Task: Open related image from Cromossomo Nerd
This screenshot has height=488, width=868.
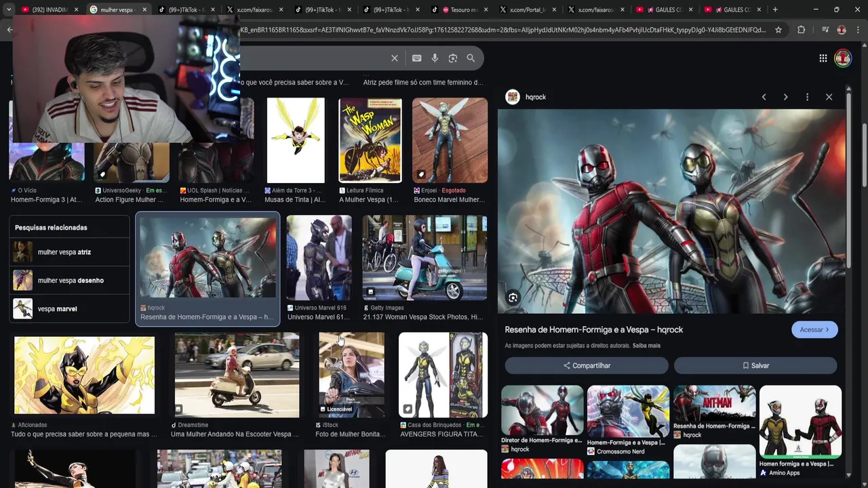Action: click(628, 411)
